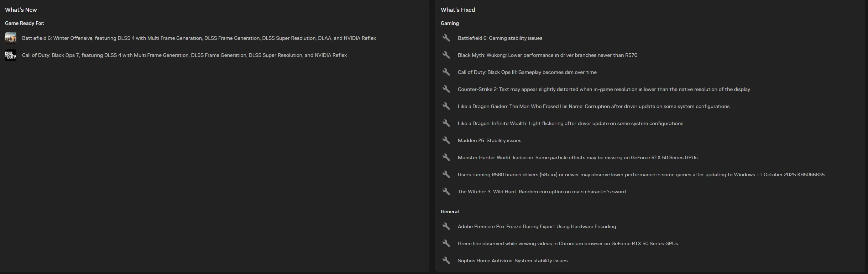Click the General section subheading
The height and width of the screenshot is (274, 868).
pos(449,211)
